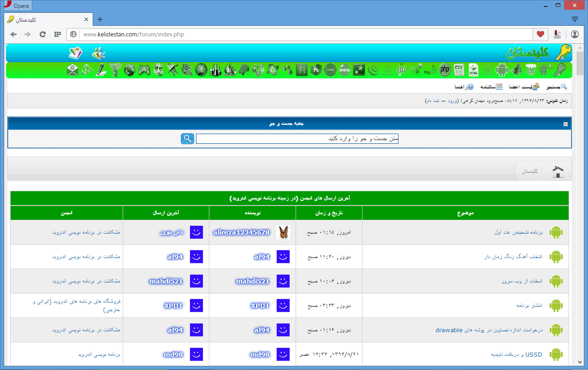Open the www circle icon

(344, 70)
